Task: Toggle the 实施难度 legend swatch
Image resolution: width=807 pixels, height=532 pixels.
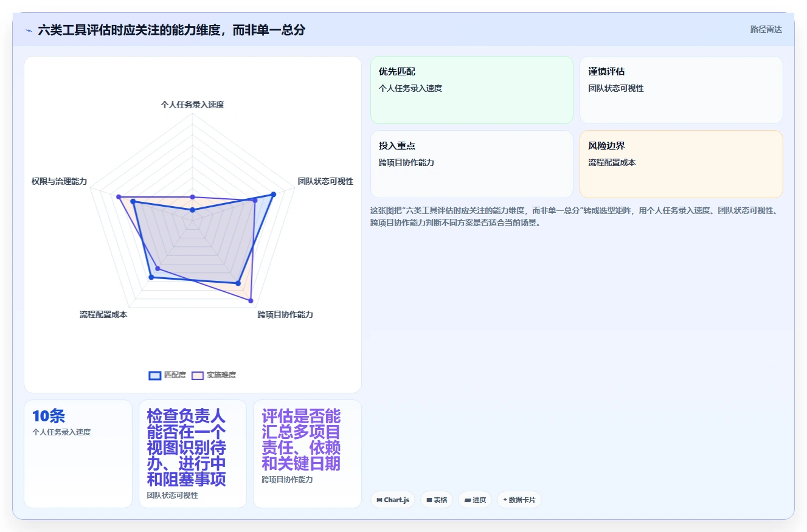Action: tap(198, 375)
